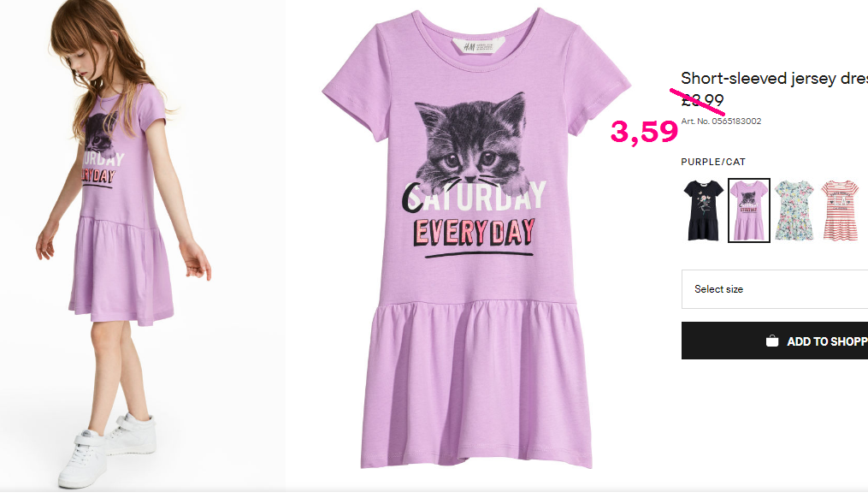Click the flat purple dress product image

476,238
